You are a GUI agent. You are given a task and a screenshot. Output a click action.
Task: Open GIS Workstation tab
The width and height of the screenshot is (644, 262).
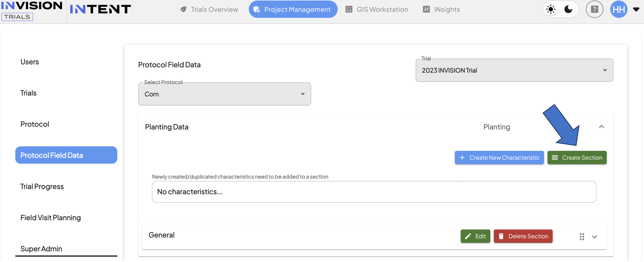[377, 9]
